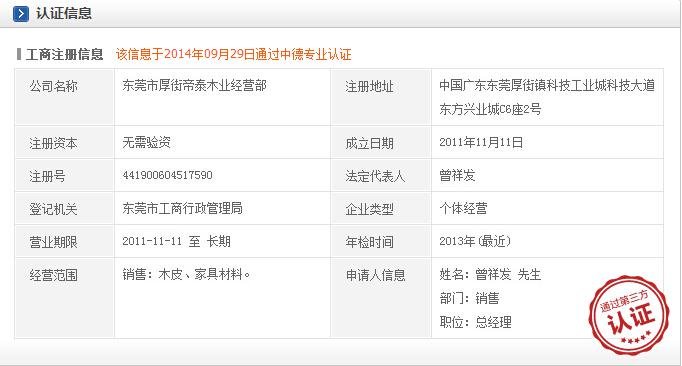The width and height of the screenshot is (682, 366).
Task: Click the 注册号 label cell
Action: pyautogui.click(x=65, y=176)
